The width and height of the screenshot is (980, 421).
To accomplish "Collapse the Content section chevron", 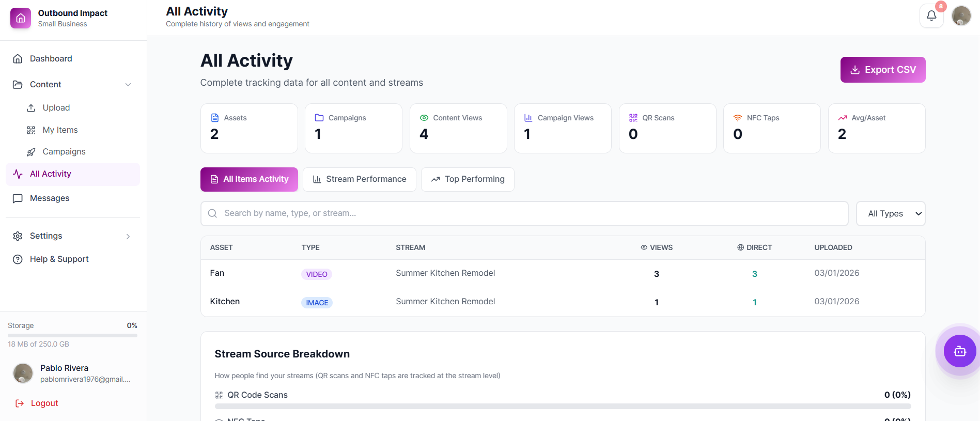I will coord(128,85).
